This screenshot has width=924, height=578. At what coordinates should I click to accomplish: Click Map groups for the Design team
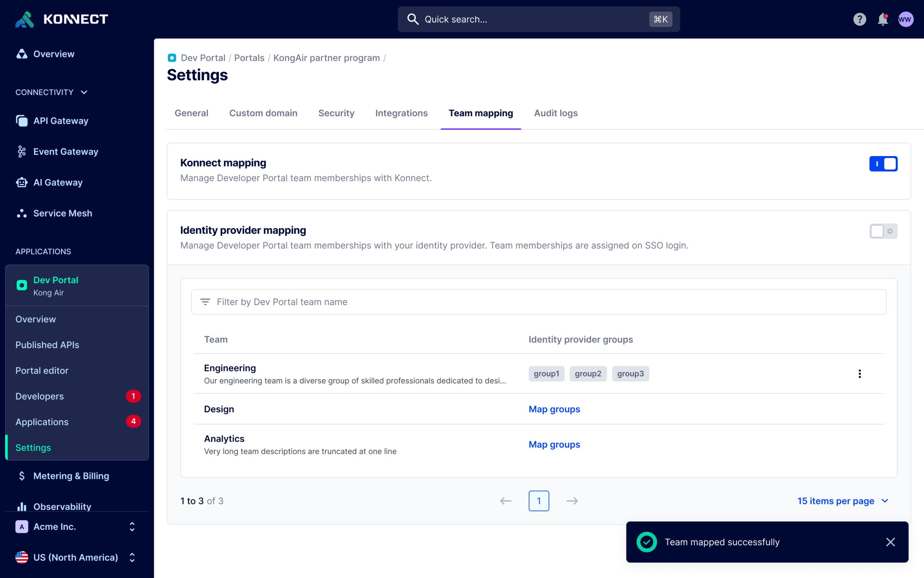point(554,409)
